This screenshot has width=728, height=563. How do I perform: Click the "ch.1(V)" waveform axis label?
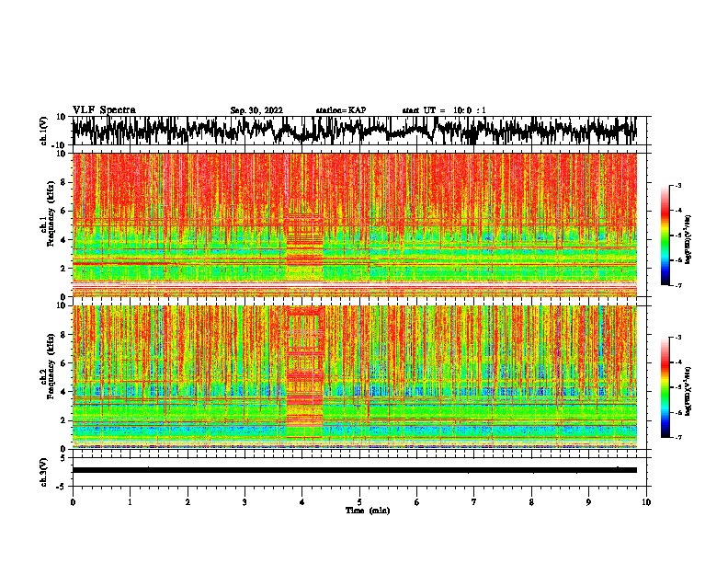[43, 131]
